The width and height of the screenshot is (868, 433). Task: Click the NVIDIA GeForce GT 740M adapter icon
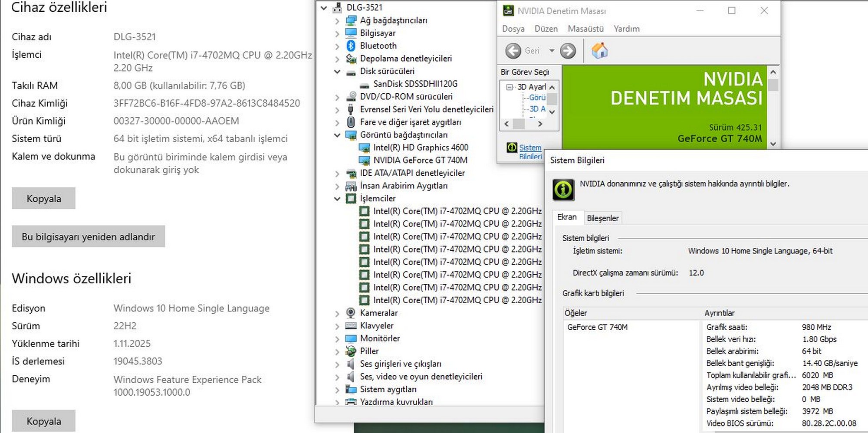pos(364,161)
